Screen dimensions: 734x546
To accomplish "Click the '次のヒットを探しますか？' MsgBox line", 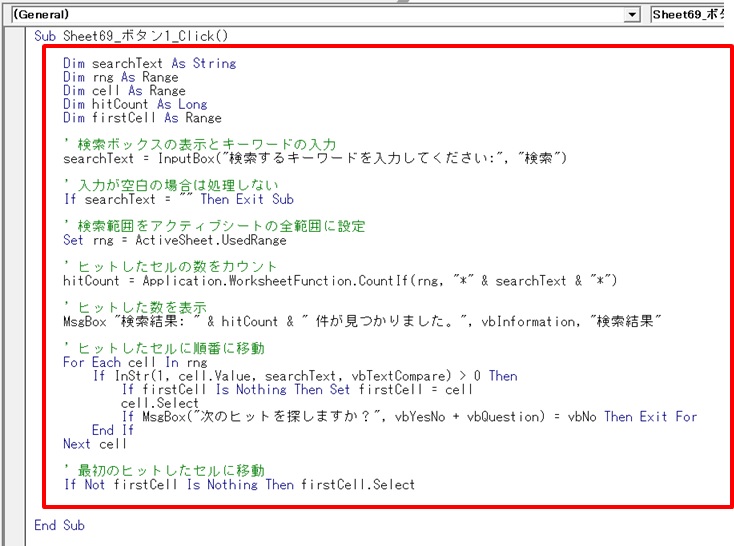I will click(x=410, y=416).
